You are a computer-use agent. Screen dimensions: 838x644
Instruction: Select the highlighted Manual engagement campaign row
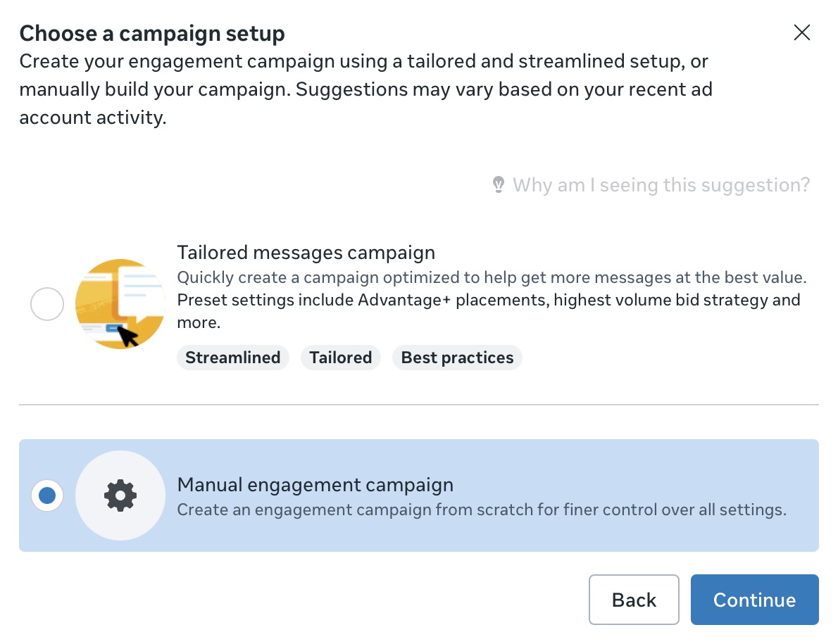[x=419, y=495]
